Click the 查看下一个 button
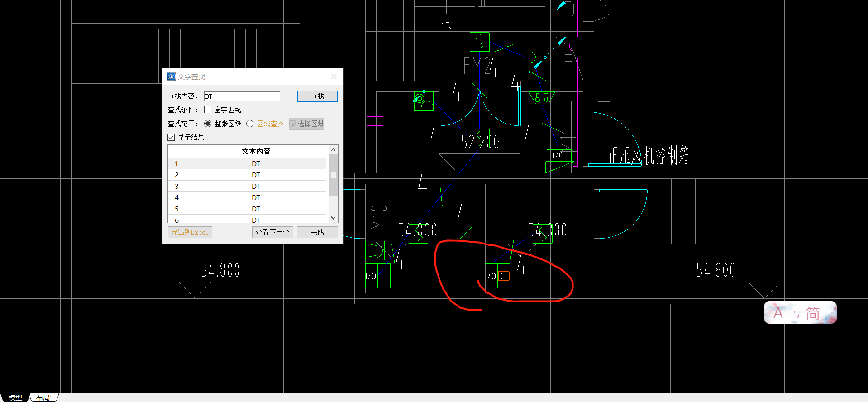 272,232
